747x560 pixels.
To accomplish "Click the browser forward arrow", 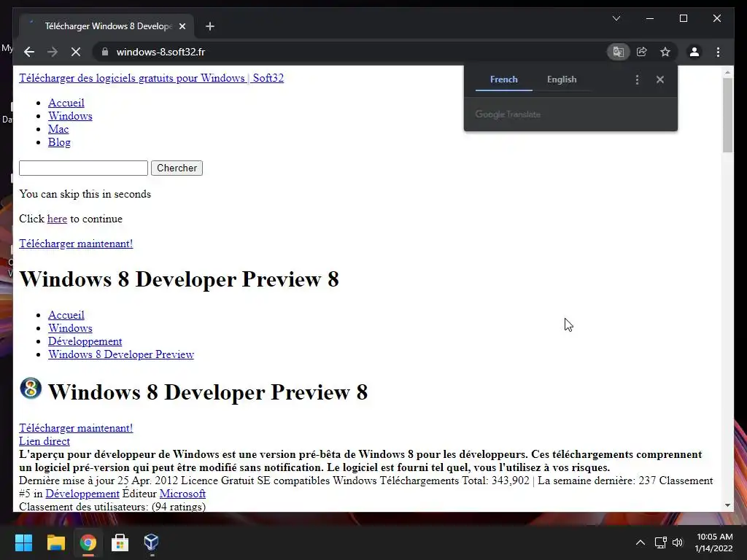I will (53, 52).
